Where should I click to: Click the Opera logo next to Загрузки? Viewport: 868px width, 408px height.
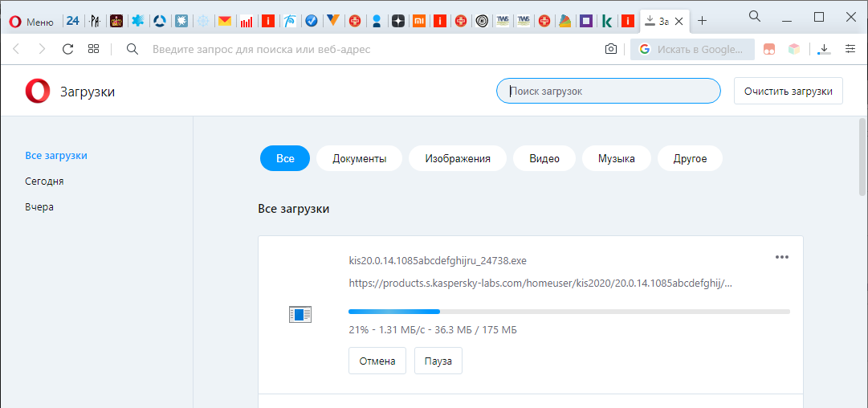coord(37,91)
